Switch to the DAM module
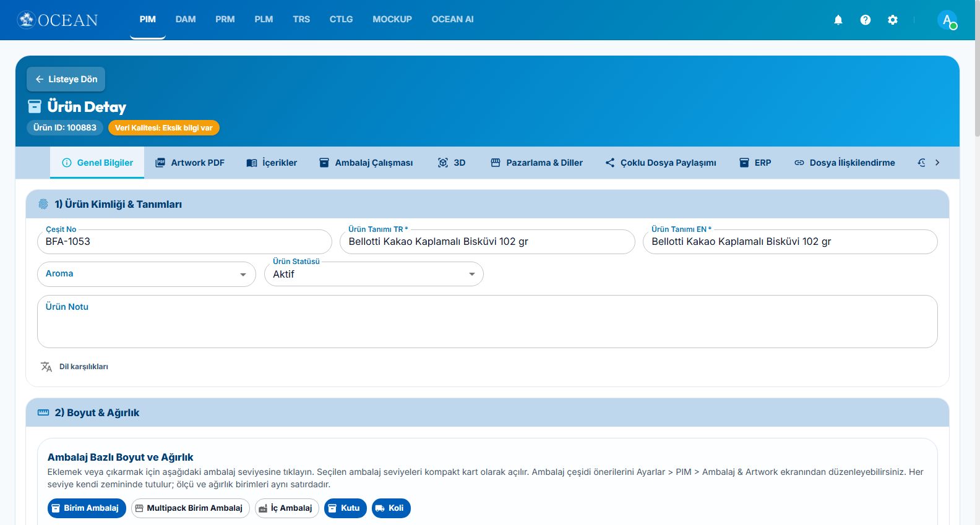980x525 pixels. [186, 19]
